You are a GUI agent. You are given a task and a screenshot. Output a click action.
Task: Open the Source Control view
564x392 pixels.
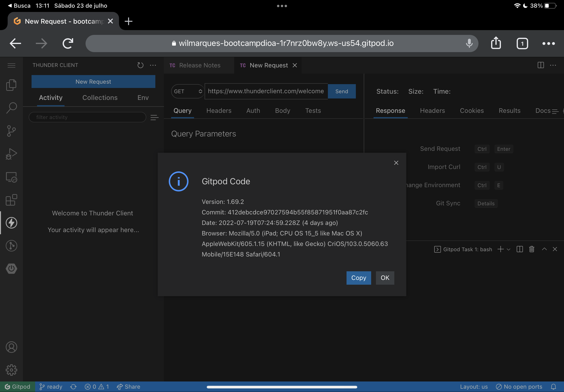click(11, 131)
